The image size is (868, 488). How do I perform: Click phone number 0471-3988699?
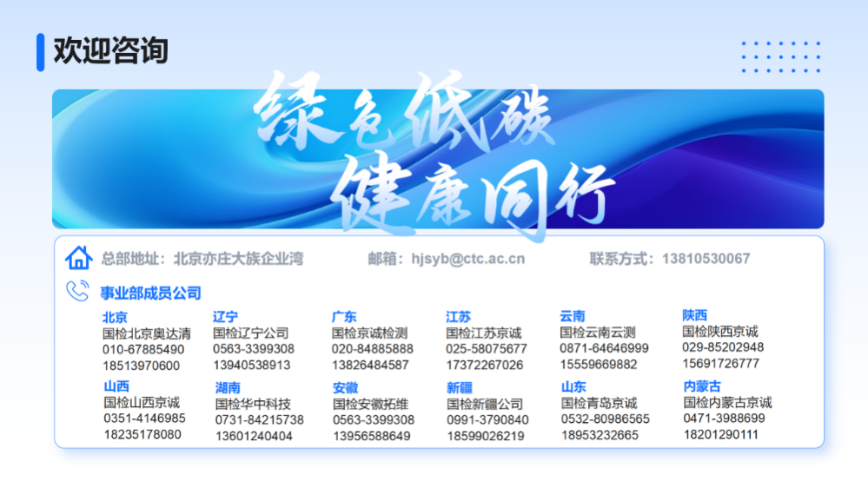click(x=724, y=419)
